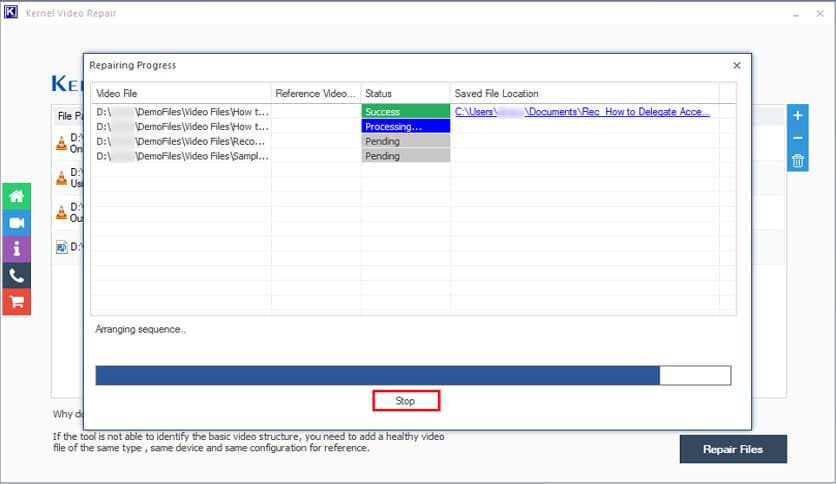Image resolution: width=836 pixels, height=484 pixels.
Task: Open the blue video camera sidebar icon
Action: [16, 223]
